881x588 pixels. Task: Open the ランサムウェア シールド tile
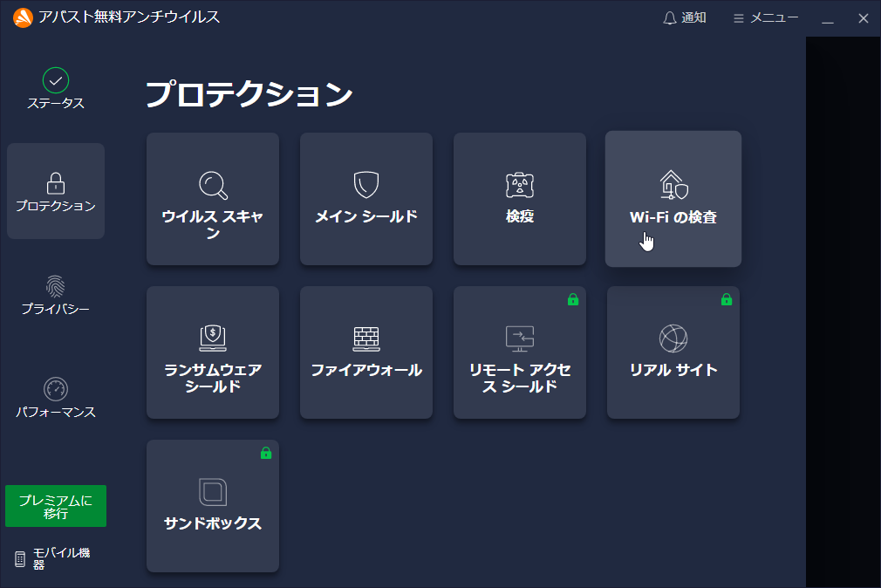212,352
